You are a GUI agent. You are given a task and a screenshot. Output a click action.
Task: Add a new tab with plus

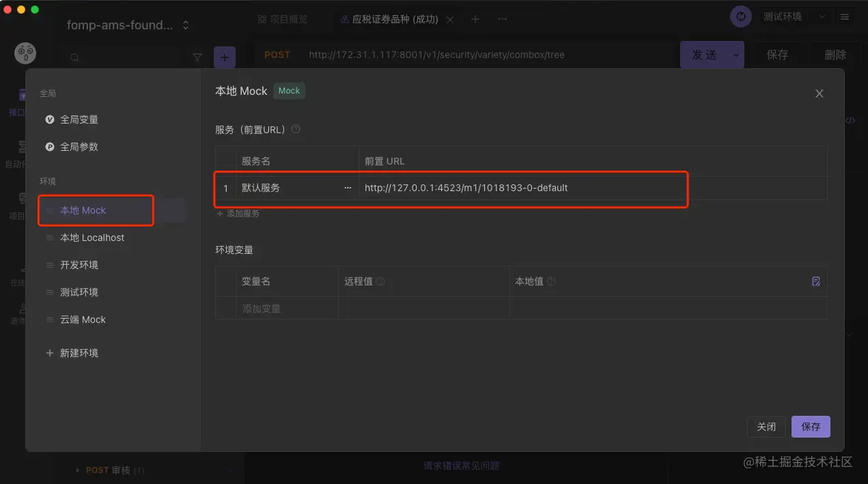475,19
